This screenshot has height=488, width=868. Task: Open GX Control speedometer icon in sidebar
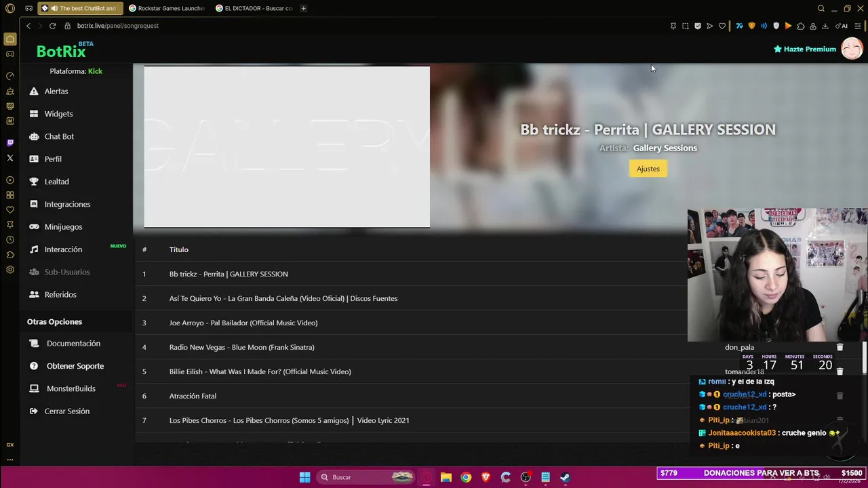click(x=10, y=76)
